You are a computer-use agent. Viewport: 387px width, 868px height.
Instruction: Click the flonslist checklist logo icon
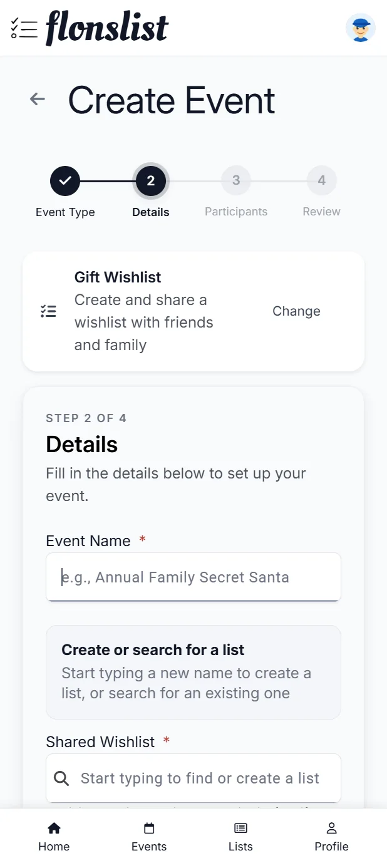coord(24,28)
